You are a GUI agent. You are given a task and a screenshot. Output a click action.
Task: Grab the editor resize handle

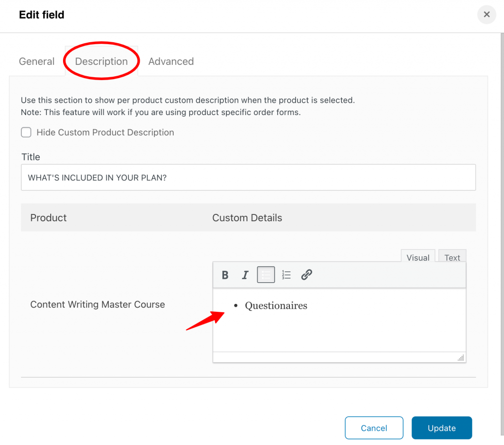[x=461, y=357]
